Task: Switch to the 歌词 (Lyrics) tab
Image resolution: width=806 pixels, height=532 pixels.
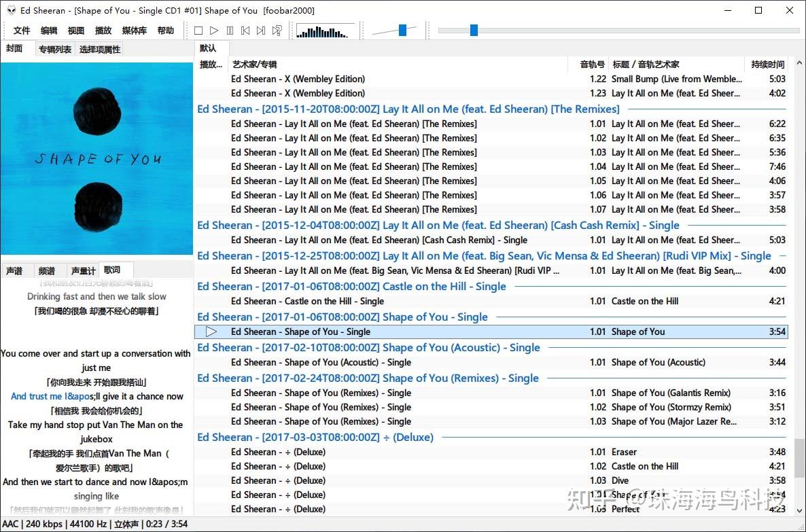Action: click(x=114, y=270)
